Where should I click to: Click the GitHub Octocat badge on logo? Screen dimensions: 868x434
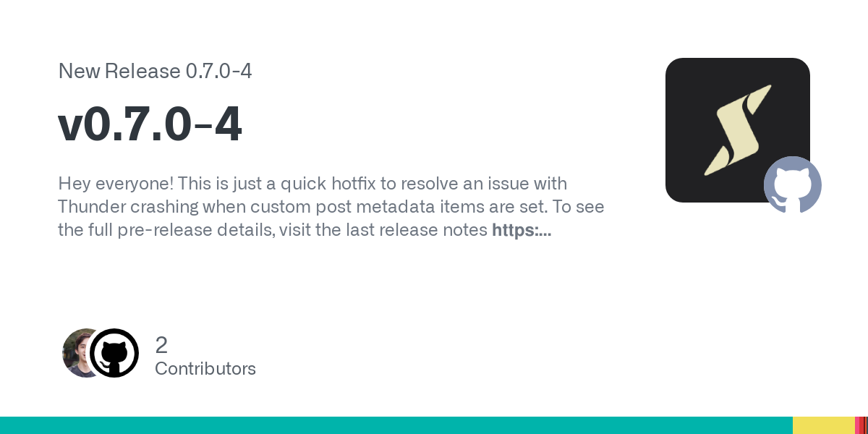point(793,185)
